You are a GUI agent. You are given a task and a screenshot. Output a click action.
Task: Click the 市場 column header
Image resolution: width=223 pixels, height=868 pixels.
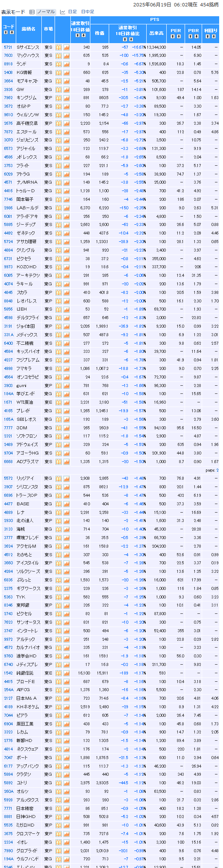48,29
